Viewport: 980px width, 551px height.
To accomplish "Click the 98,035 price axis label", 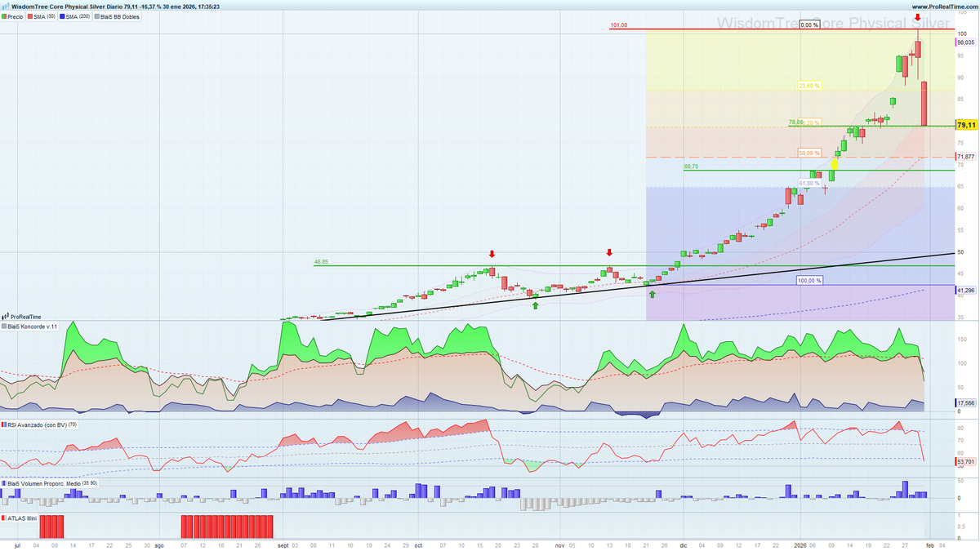I will [965, 42].
